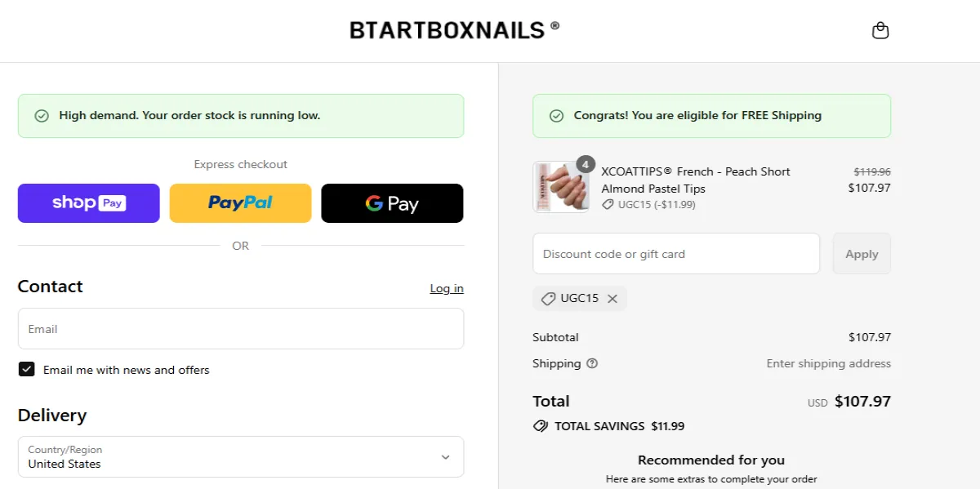Image resolution: width=980 pixels, height=489 pixels.
Task: Click the quantity badge showing 4
Action: coord(586,164)
